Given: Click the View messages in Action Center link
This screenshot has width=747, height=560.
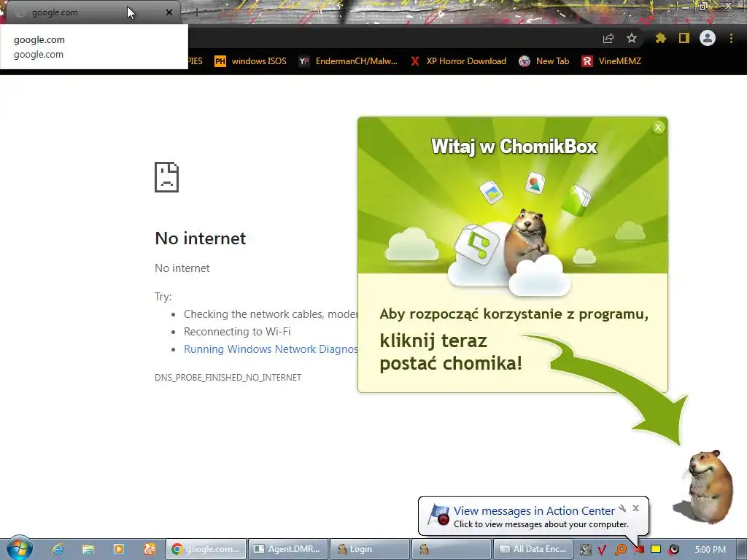Looking at the screenshot, I should 534,510.
